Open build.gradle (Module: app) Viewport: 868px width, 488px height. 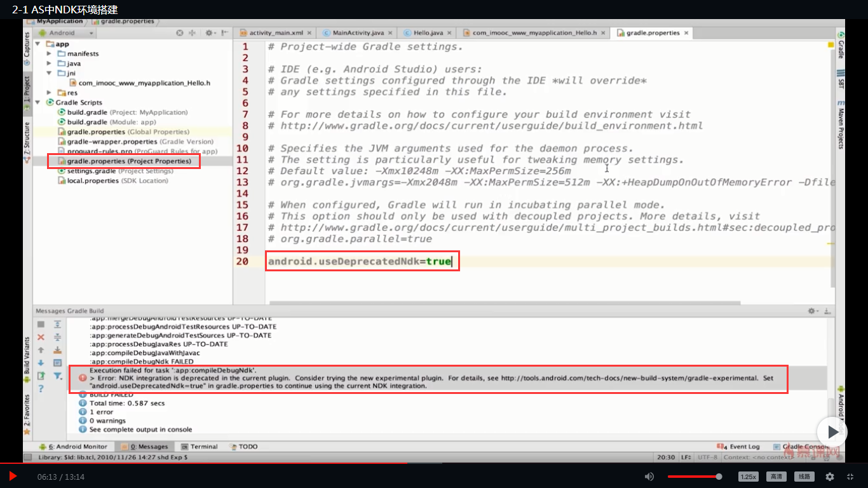(107, 122)
